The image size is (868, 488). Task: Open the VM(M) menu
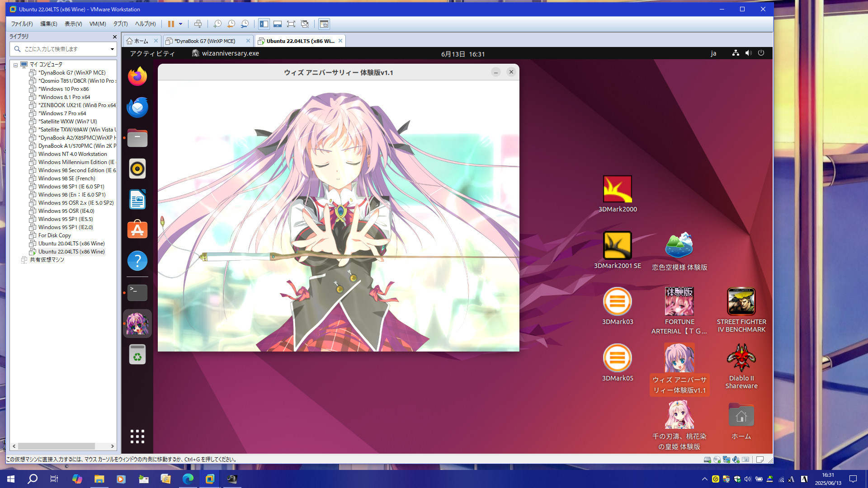tap(98, 24)
